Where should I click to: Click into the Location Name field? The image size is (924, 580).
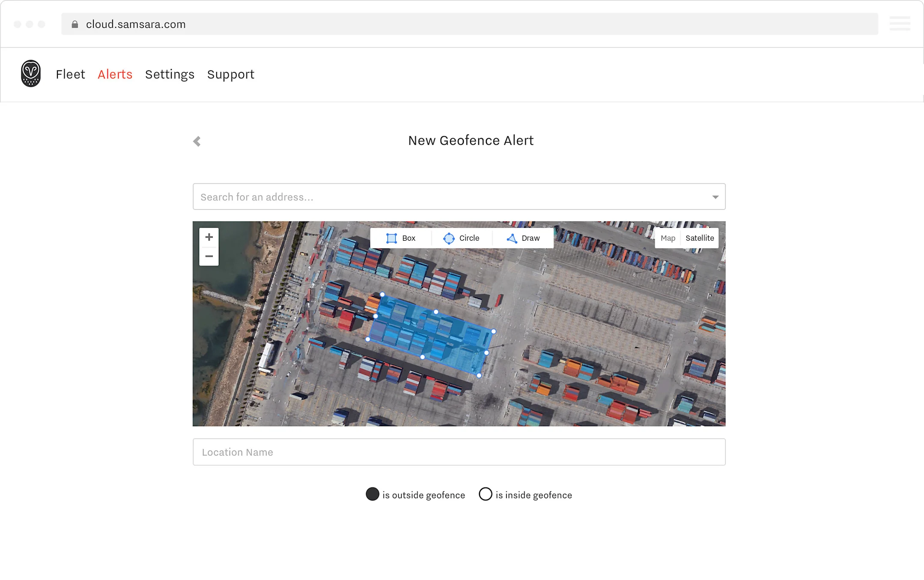tap(459, 452)
